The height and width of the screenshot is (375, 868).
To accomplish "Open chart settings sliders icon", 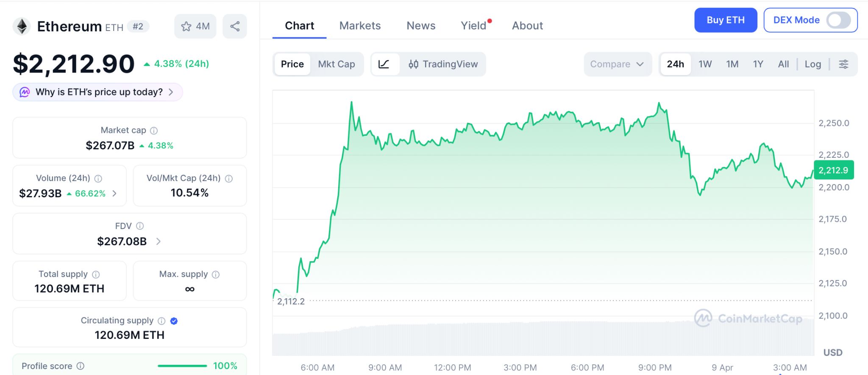I will click(x=843, y=64).
